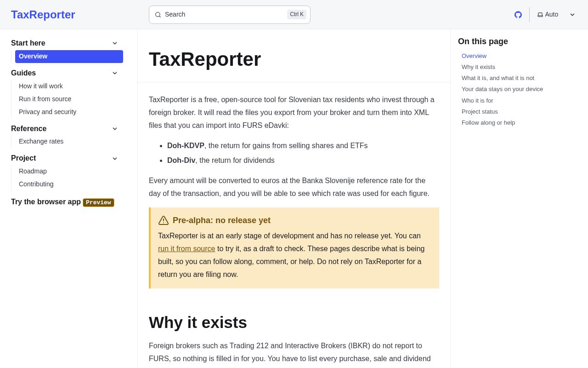
Task: Click the 'Doh-KDVP' bold term
Action: pyautogui.click(x=186, y=146)
